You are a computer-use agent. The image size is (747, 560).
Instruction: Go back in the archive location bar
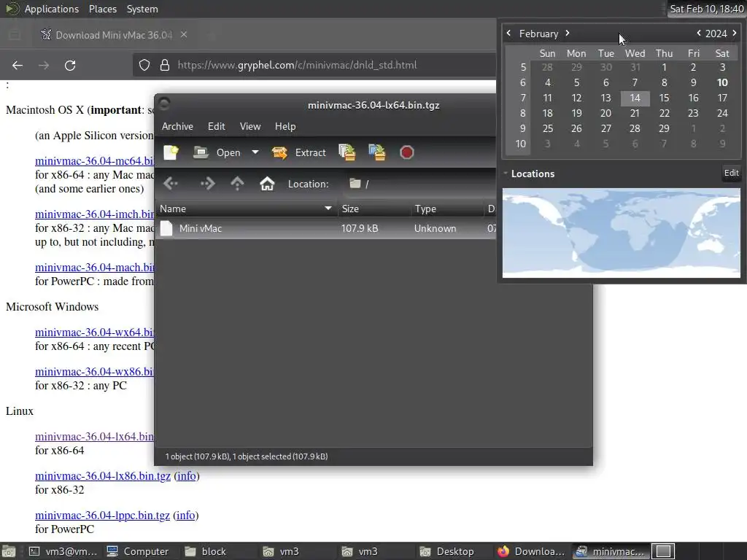[x=171, y=184]
